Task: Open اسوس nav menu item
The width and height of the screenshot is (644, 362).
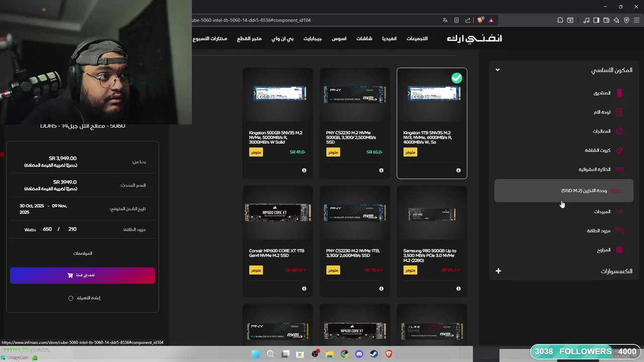Action: click(x=339, y=39)
